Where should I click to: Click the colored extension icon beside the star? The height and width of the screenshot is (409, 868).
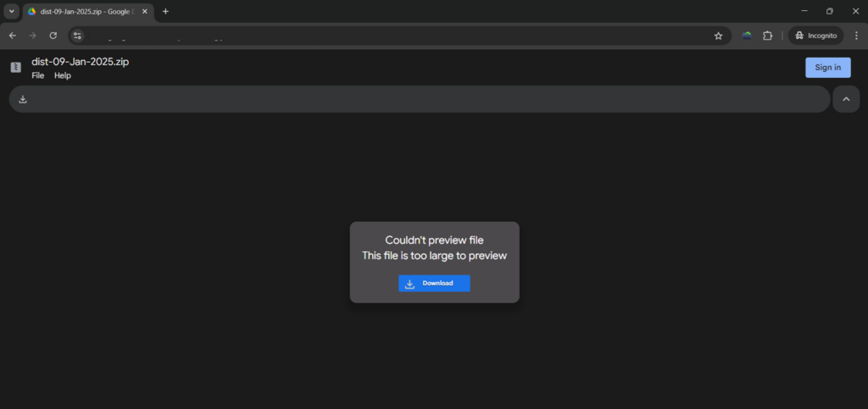coord(747,36)
